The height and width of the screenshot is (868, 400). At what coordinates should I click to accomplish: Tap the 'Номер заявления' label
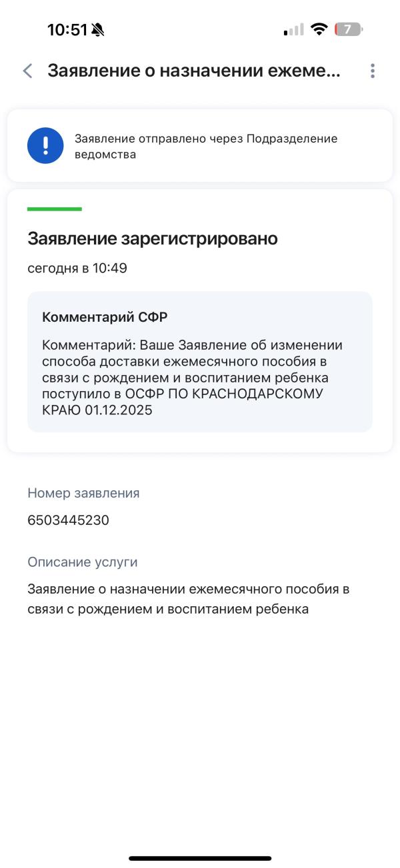click(83, 493)
